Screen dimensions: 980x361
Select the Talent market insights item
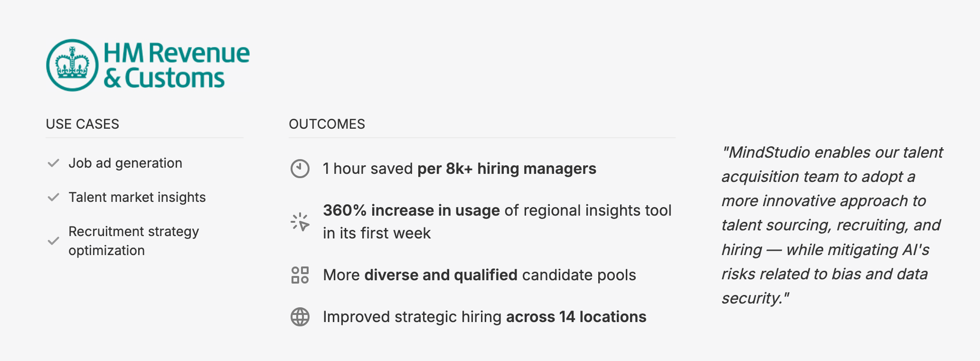click(x=137, y=197)
